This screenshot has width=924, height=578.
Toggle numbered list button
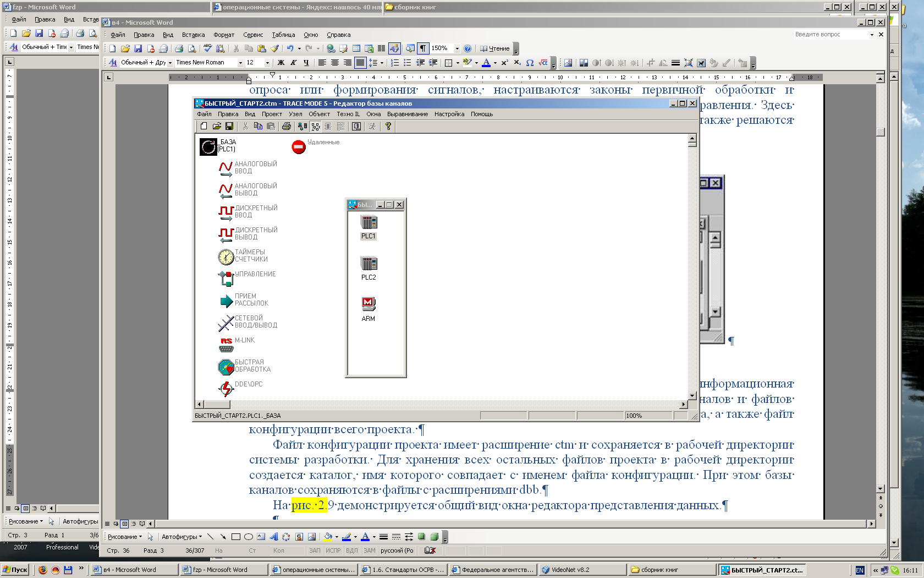[x=394, y=63]
